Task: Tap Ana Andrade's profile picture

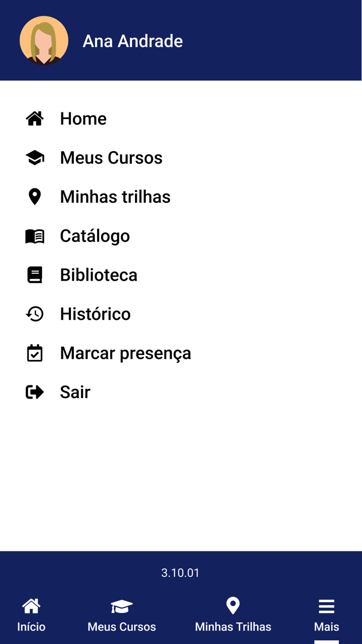Action: (44, 40)
